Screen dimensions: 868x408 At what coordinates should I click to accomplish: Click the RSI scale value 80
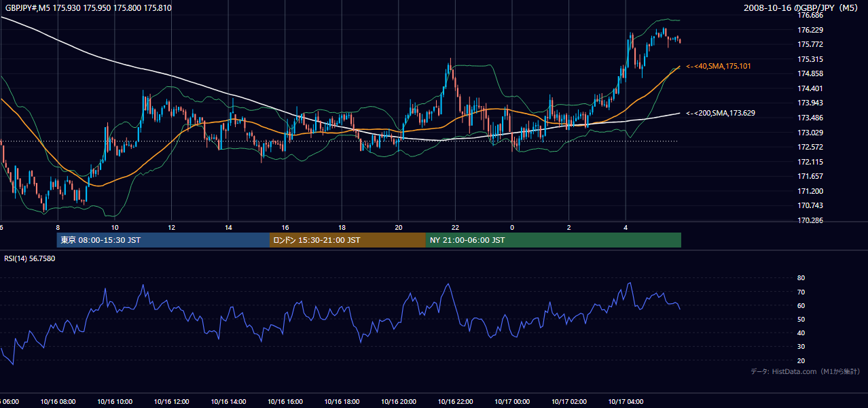801,278
